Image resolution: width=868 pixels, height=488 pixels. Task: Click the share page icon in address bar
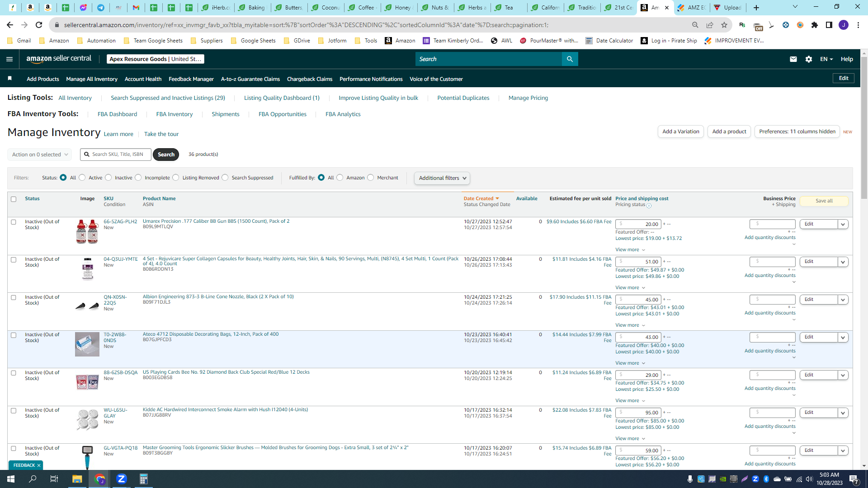coord(710,25)
